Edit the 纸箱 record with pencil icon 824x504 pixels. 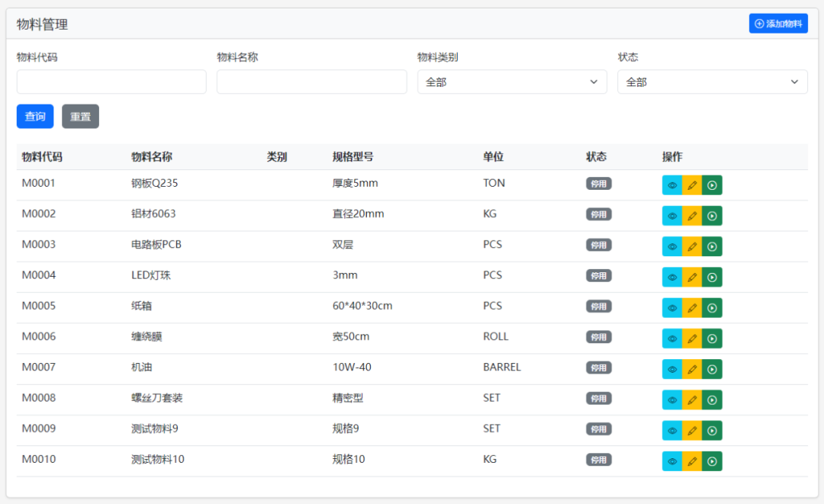coord(691,307)
